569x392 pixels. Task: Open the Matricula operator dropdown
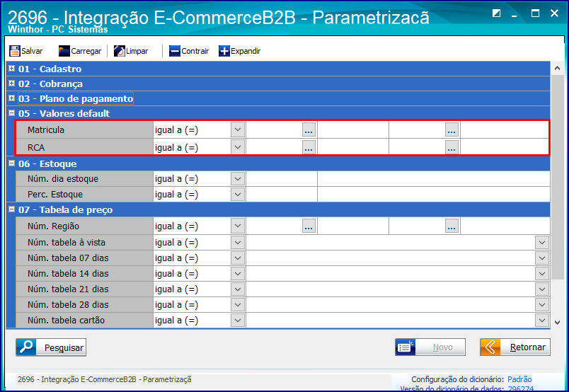point(238,129)
